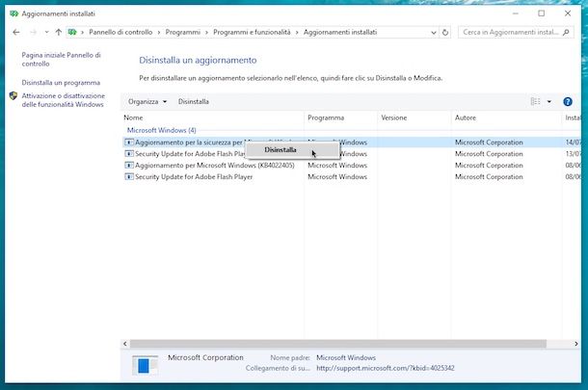Select the Aggiornamenti installati breadcrumb

[340, 32]
